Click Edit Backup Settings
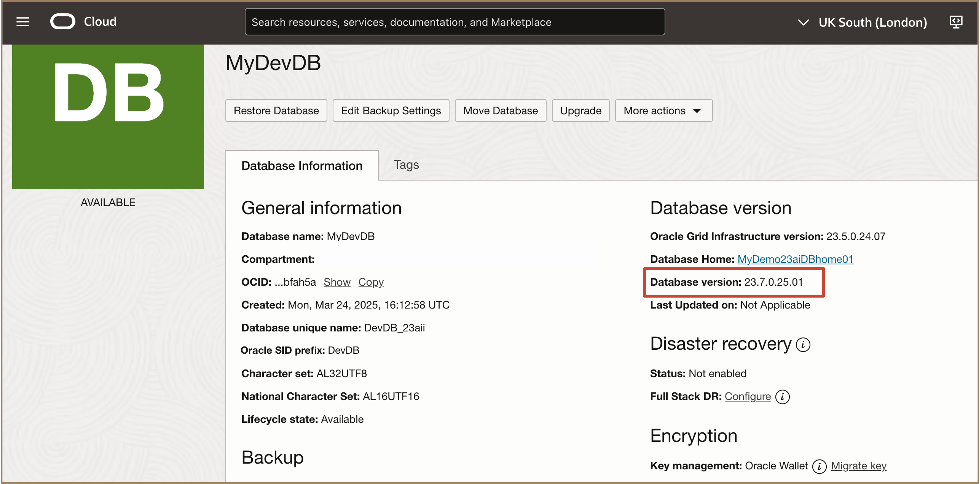 click(390, 110)
